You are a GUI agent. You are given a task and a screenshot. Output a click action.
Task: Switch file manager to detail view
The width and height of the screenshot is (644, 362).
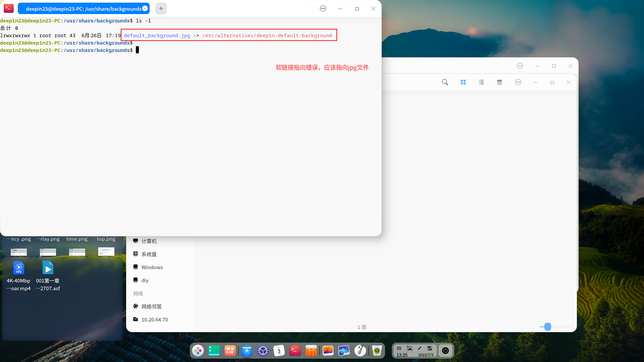pos(499,82)
